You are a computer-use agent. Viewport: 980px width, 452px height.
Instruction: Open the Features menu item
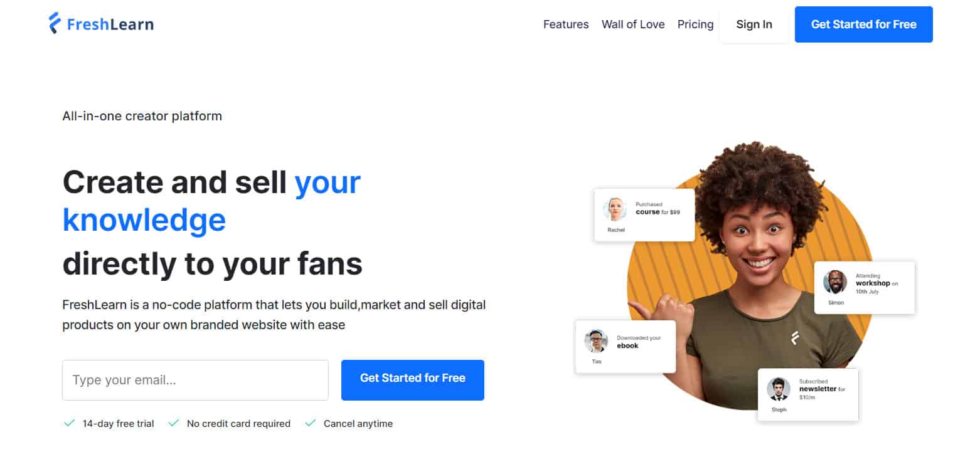click(566, 24)
